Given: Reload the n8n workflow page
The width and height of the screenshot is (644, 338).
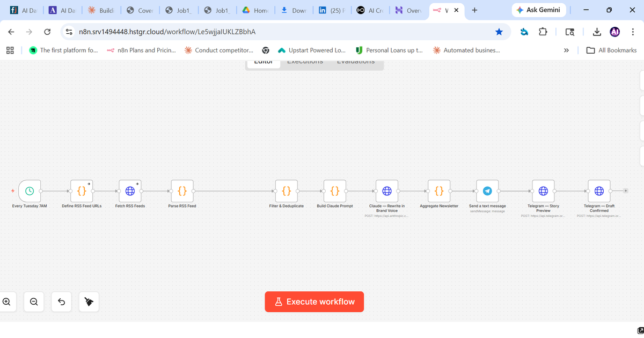Looking at the screenshot, I should tap(47, 32).
